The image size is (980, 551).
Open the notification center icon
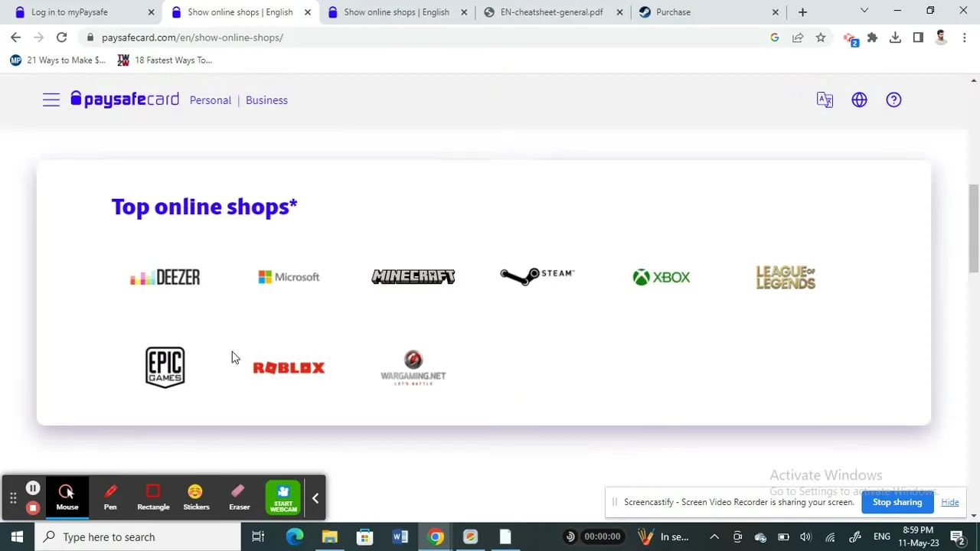[x=957, y=537]
